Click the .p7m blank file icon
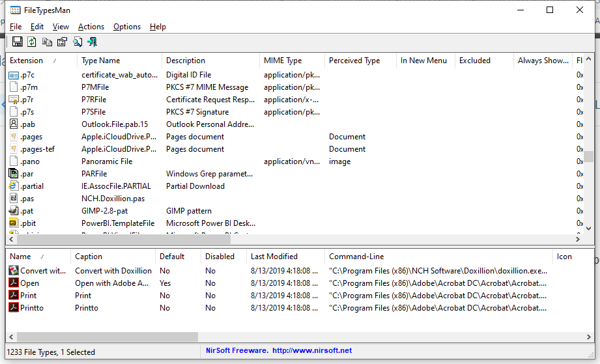Image resolution: width=600 pixels, height=364 pixels. (14, 87)
